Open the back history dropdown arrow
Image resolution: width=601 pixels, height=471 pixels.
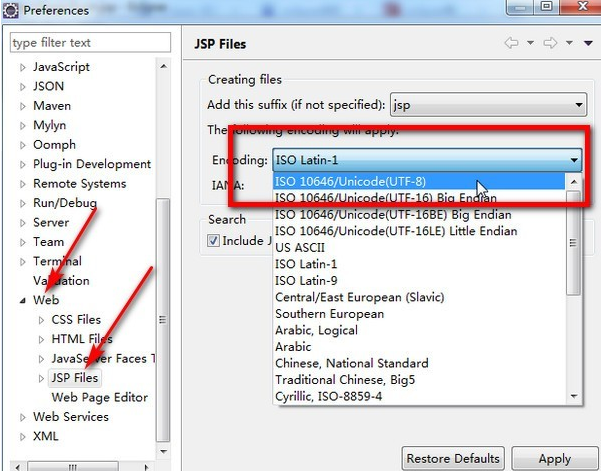coord(530,43)
